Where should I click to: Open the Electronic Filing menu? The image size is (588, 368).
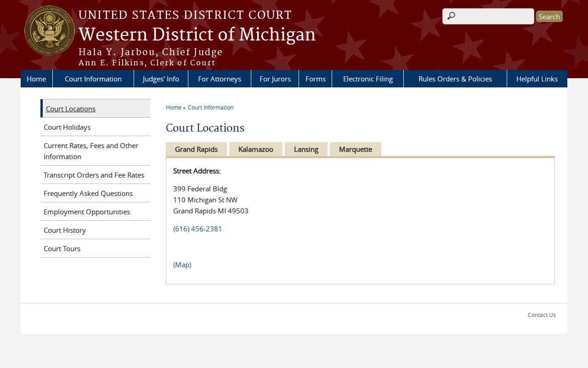[368, 79]
